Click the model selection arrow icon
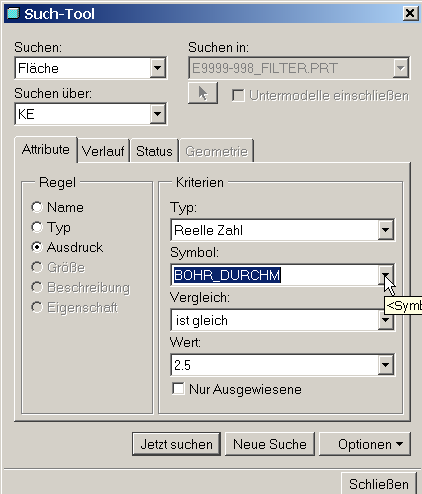The image size is (422, 494). click(x=203, y=93)
